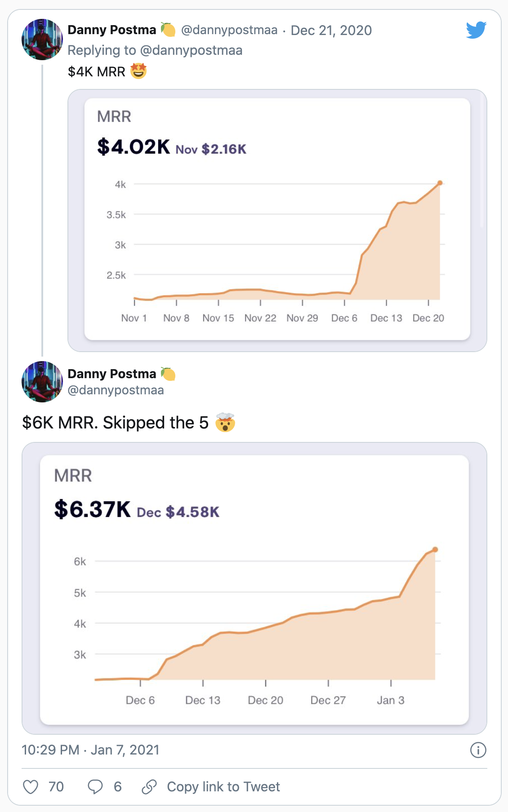Click Danny Postma's top profile avatar

[x=42, y=40]
